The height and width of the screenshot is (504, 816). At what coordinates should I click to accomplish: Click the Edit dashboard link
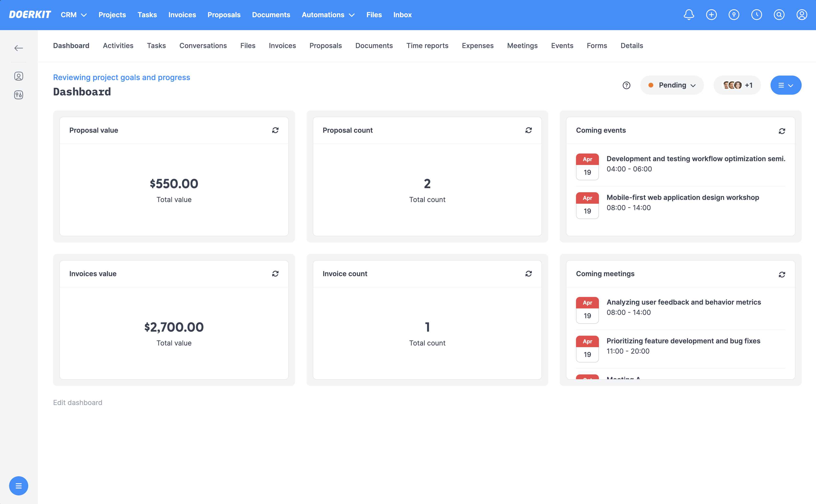[x=77, y=402]
